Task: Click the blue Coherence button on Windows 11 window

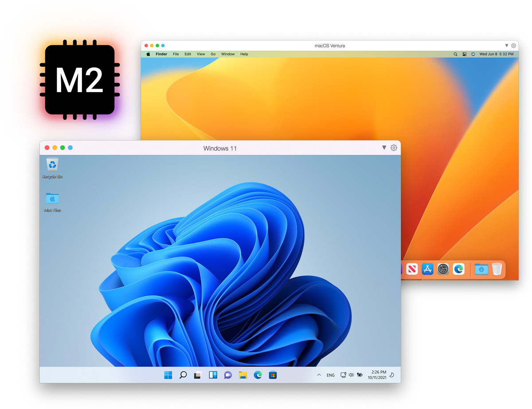Action: [x=70, y=148]
